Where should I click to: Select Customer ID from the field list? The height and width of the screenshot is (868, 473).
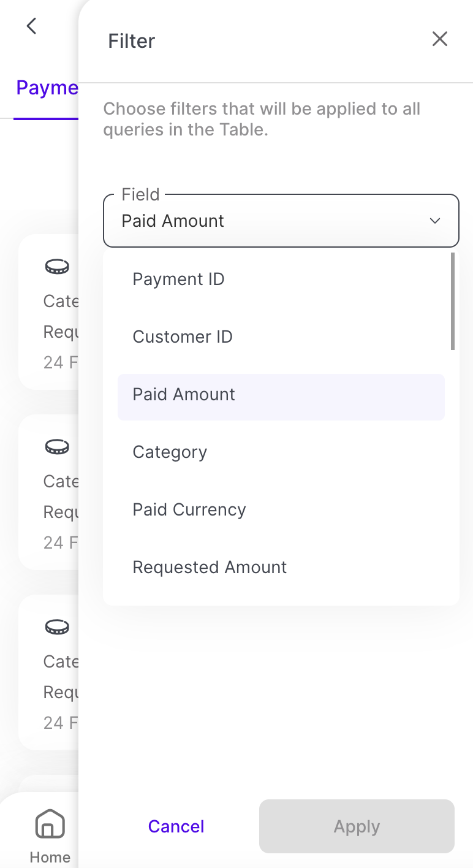tap(183, 337)
